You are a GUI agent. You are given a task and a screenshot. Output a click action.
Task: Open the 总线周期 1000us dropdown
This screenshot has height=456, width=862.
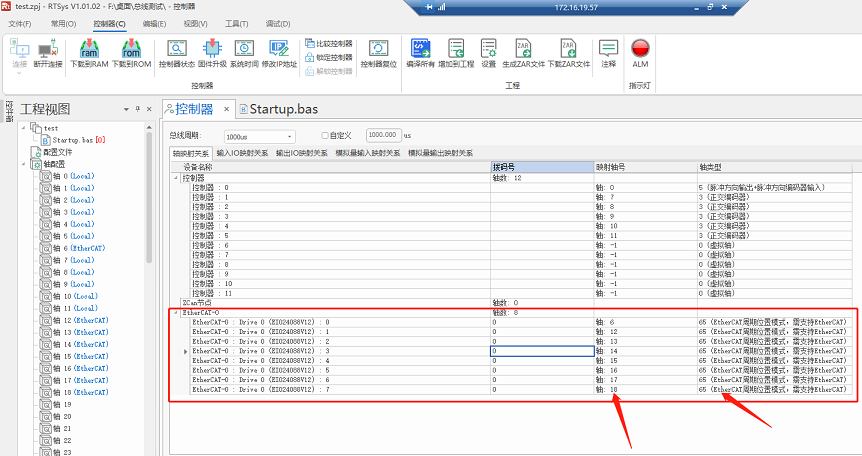coord(290,136)
